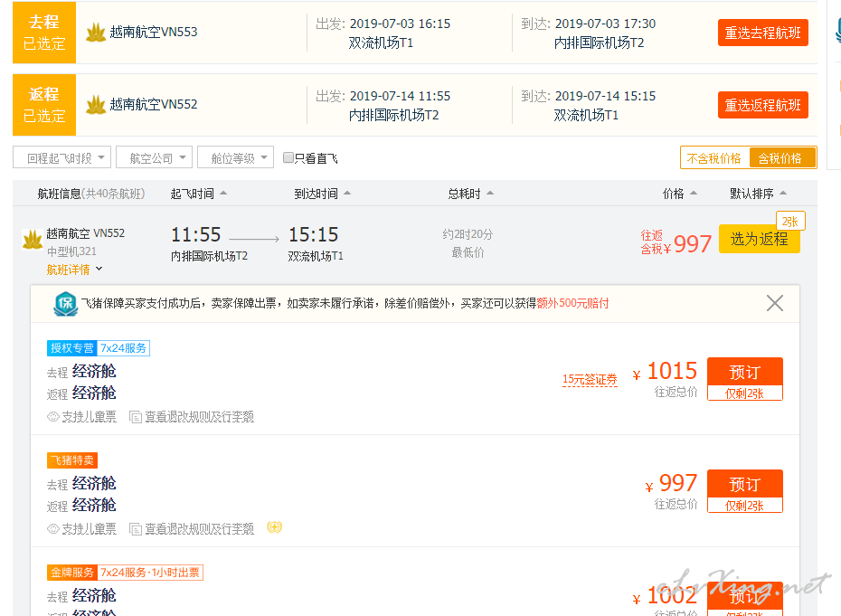Image resolution: width=841 pixels, height=616 pixels.
Task: Click 重选返程航班 button
Action: click(762, 105)
